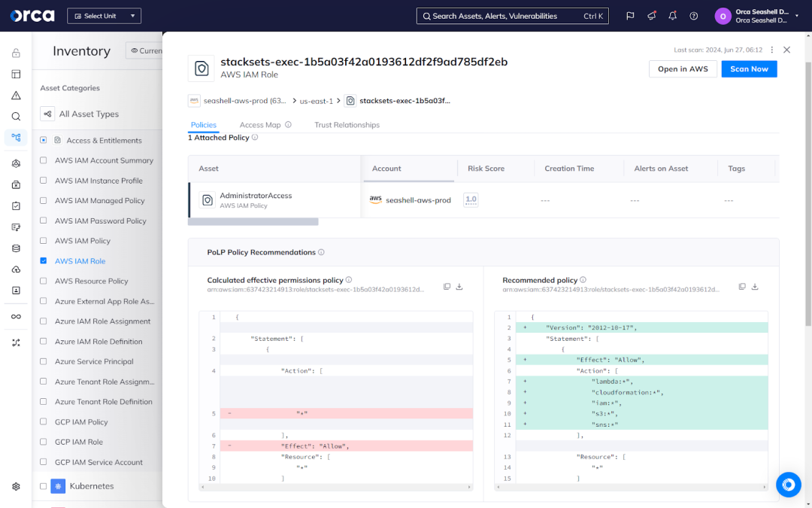Open the database icon in sidebar

[16, 248]
